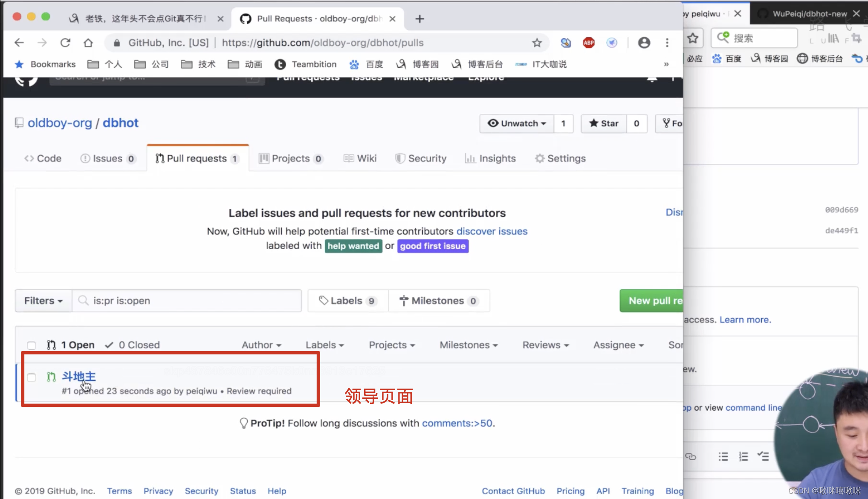Open the Milestones 0 button
This screenshot has width=868, height=499.
439,301
